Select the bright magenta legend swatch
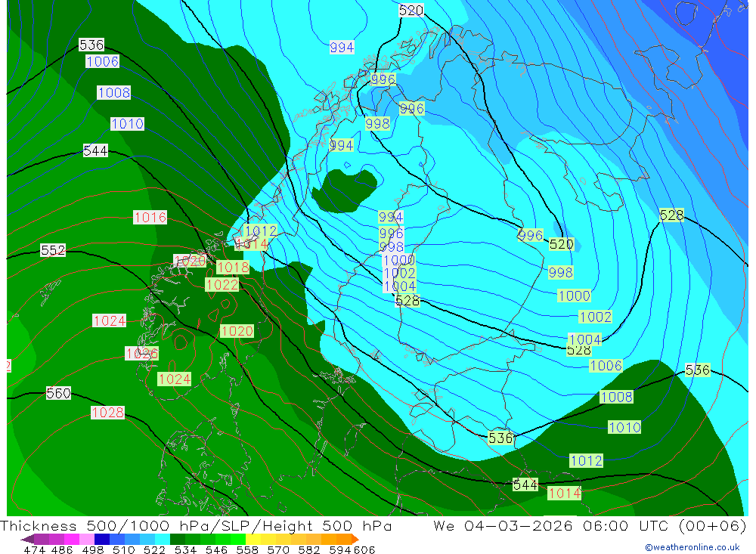 click(72, 539)
